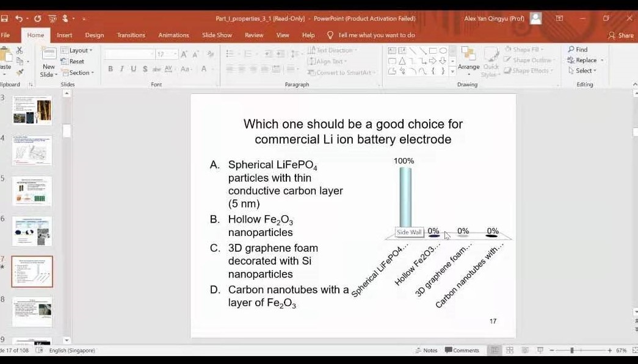
Task: Expand the Layout dropdown
Action: [77, 51]
